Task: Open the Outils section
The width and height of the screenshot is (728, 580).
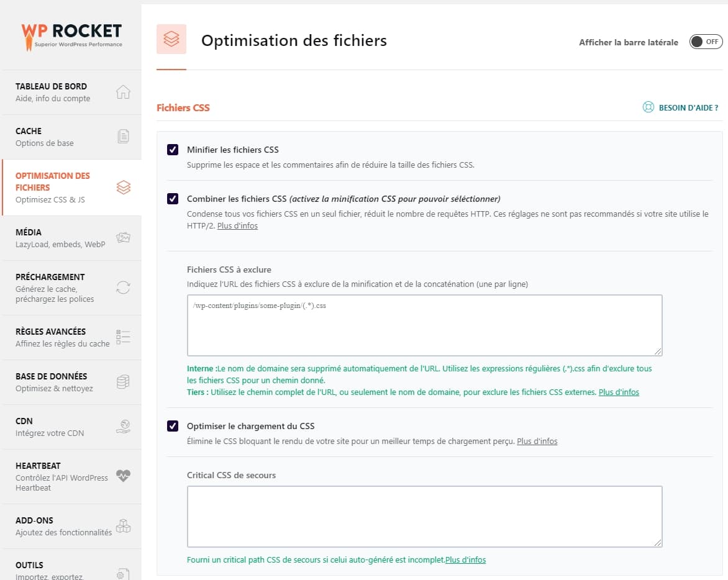Action: (x=71, y=565)
